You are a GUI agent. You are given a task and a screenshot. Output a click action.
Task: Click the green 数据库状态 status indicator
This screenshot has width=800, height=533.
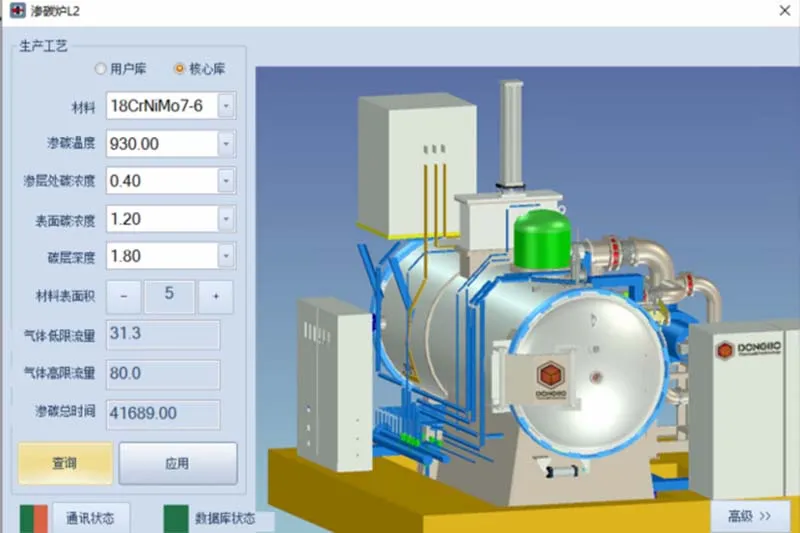(175, 518)
